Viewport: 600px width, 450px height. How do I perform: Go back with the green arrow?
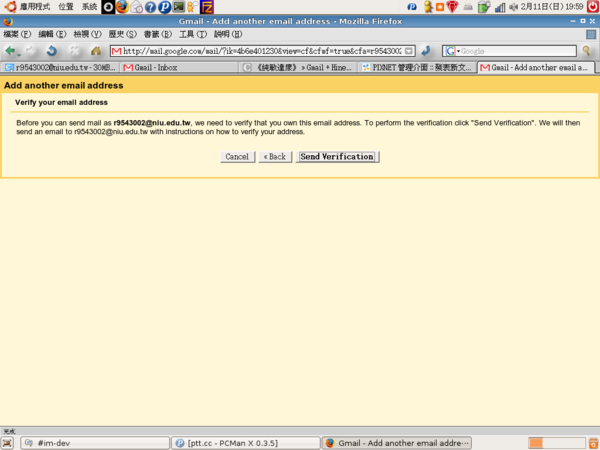click(x=10, y=51)
